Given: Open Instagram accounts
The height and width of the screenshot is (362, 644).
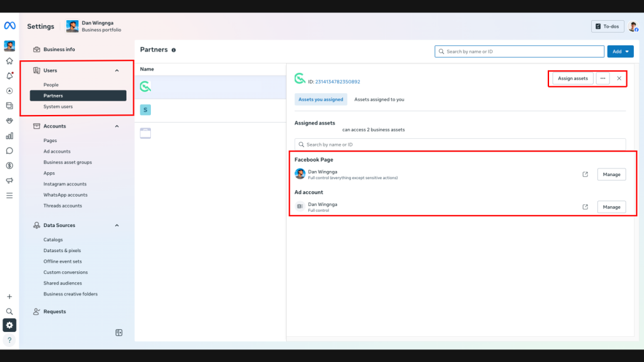Looking at the screenshot, I should (x=65, y=184).
